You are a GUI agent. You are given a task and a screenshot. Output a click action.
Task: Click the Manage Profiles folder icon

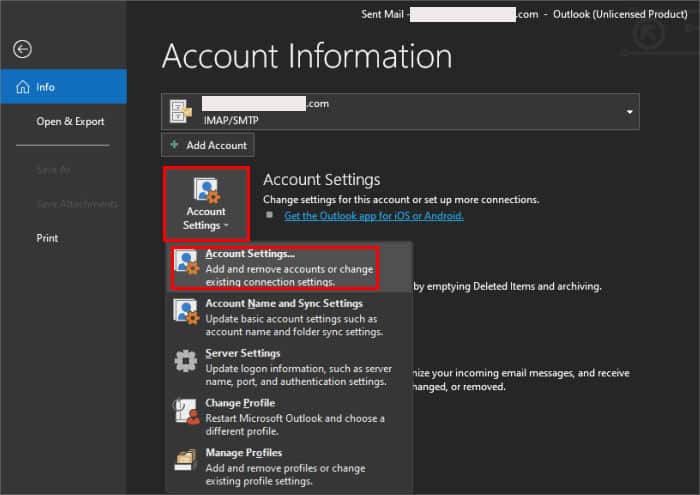click(x=185, y=460)
